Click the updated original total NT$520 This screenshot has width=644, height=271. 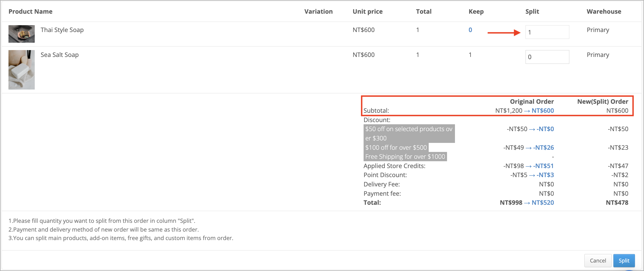(543, 203)
